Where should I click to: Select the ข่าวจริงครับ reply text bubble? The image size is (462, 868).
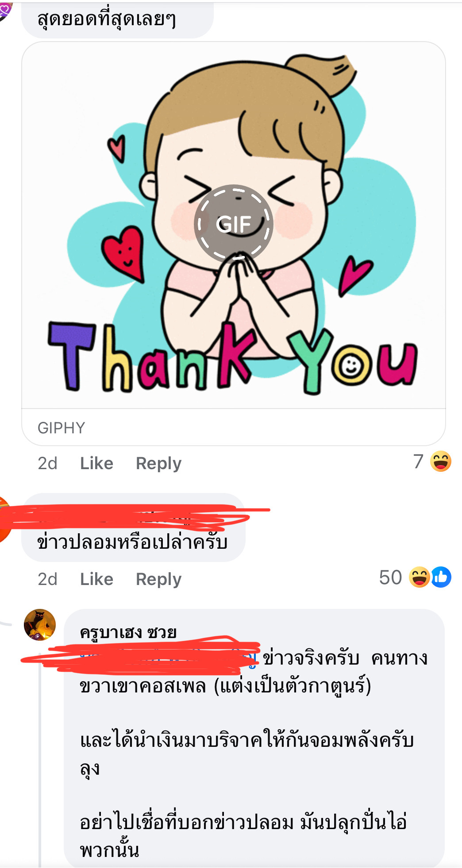[x=254, y=738]
